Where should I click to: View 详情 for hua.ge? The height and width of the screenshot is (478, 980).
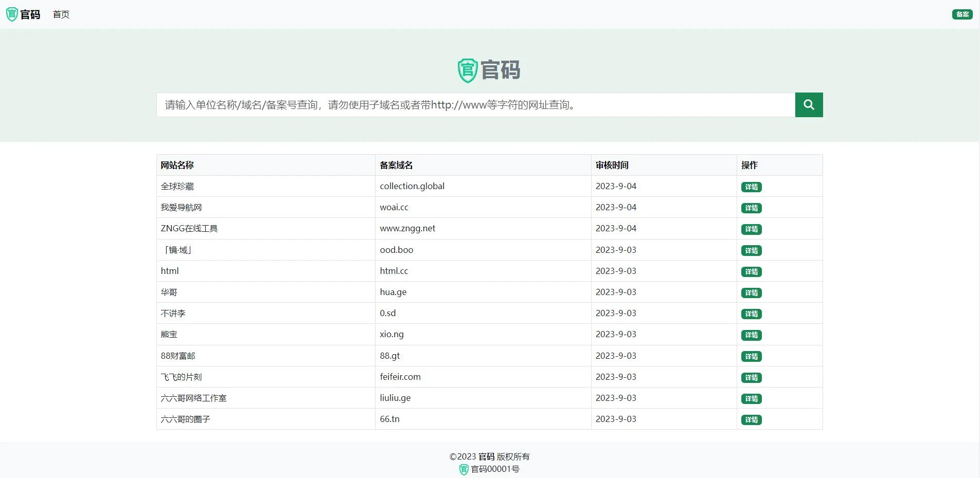(x=751, y=293)
